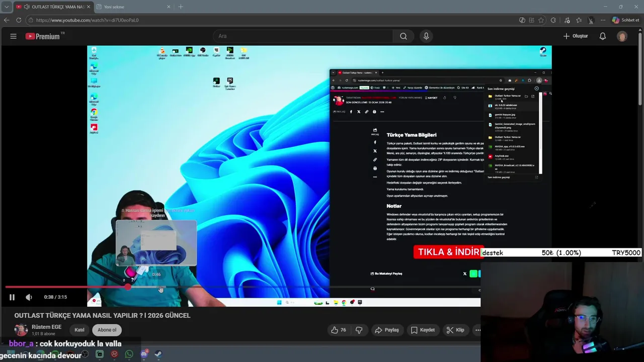Share the video with Paylaş

click(387, 330)
